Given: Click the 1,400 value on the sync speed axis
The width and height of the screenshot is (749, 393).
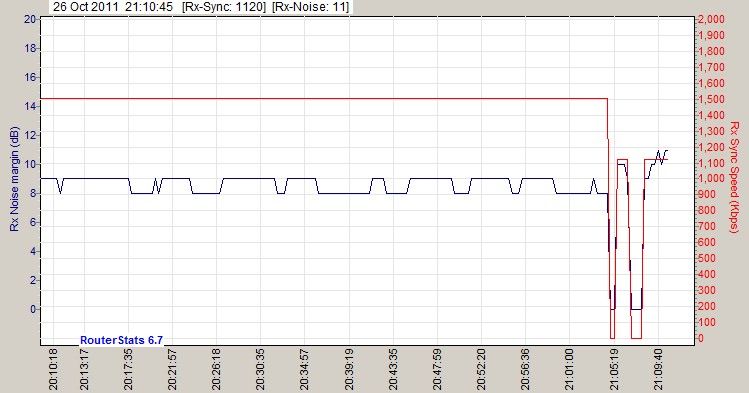Looking at the screenshot, I should coord(711,115).
